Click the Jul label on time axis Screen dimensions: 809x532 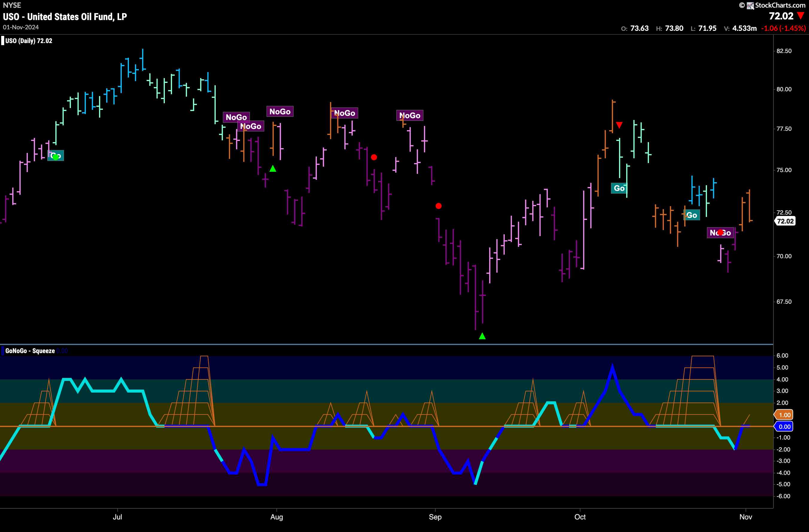click(117, 517)
